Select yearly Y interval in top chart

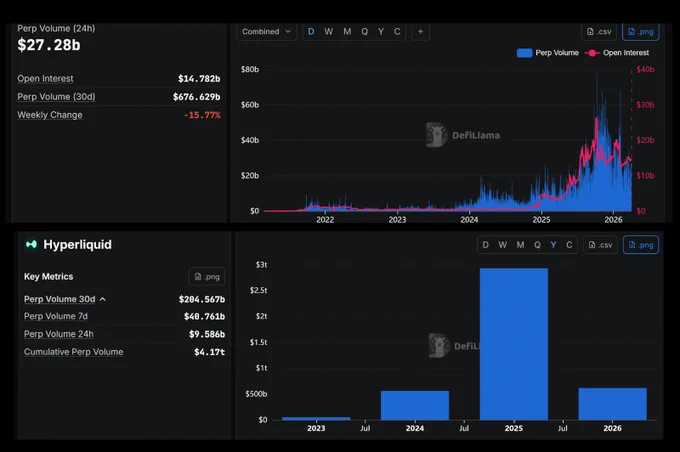(381, 32)
